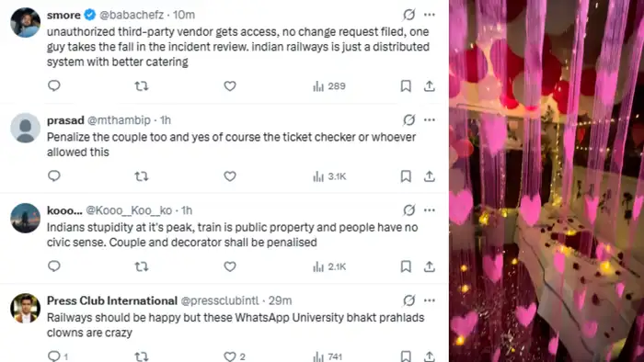
Task: Open @Kooo_Koo_ko profile handle
Action: tap(129, 210)
